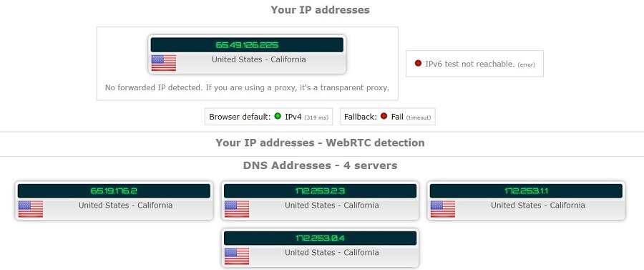The image size is (644, 270).
Task: Select the main IP address 65.49.126.225
Action: pos(247,45)
